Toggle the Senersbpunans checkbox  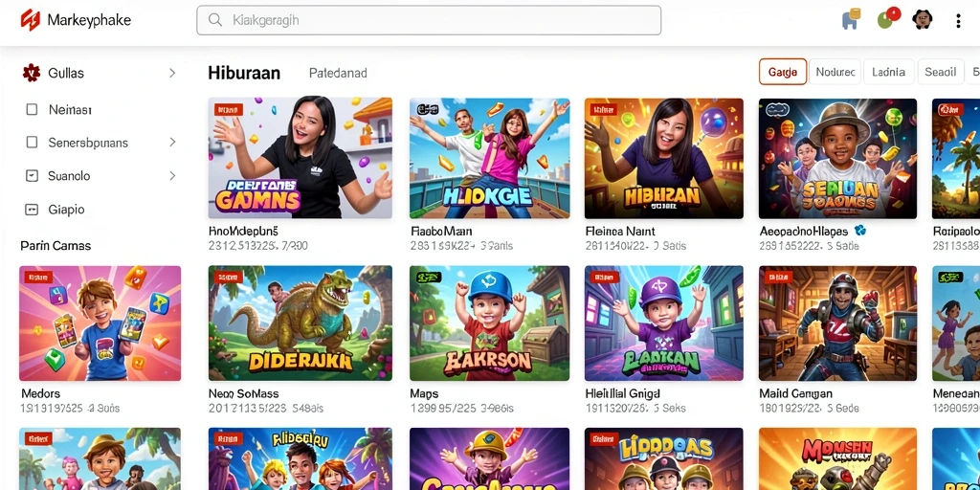click(x=32, y=143)
